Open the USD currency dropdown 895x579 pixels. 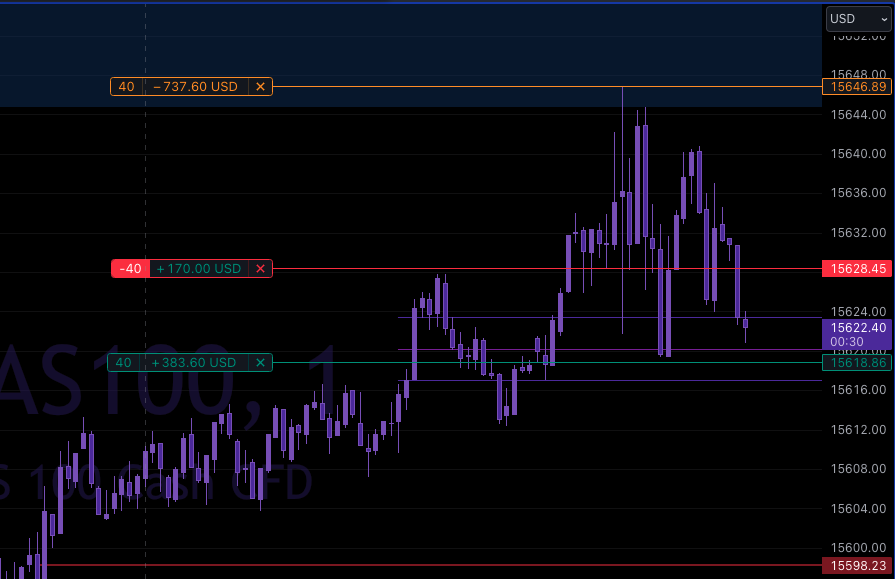(x=858, y=19)
